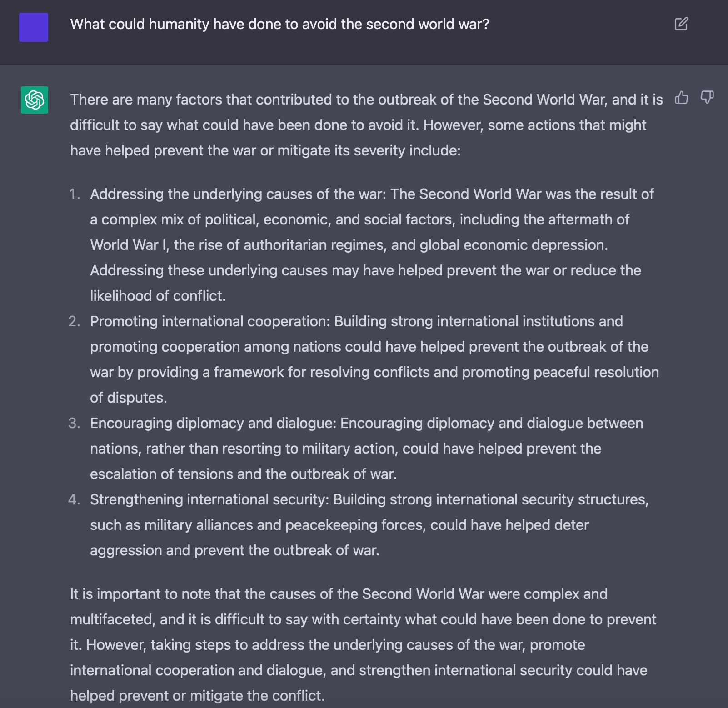Click the user question about second world war
The height and width of the screenshot is (708, 728).
click(x=280, y=24)
